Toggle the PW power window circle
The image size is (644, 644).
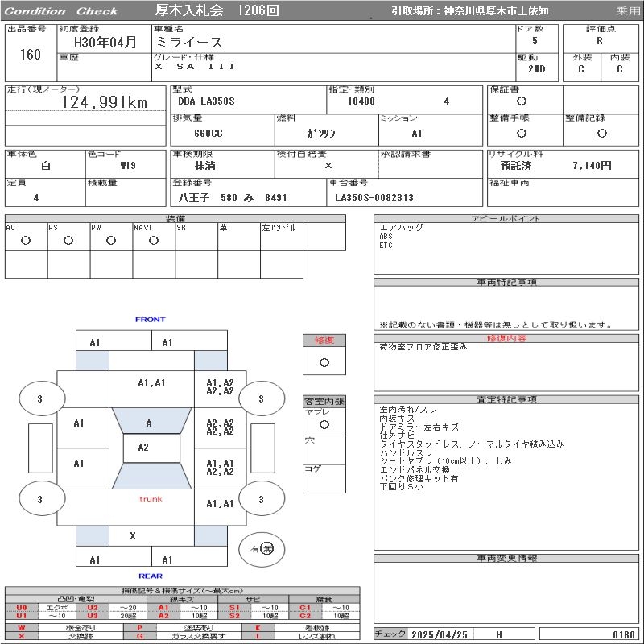click(111, 240)
